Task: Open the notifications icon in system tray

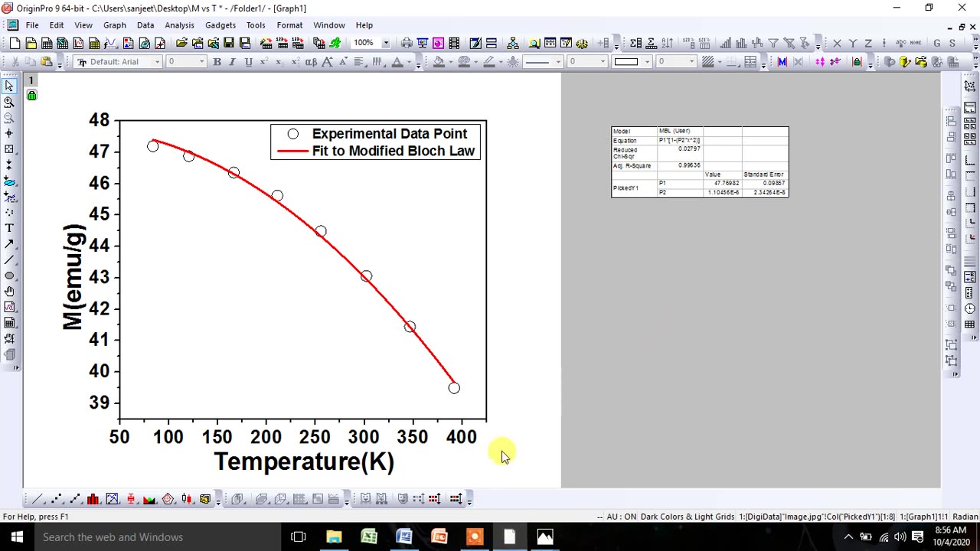Action: [x=918, y=537]
